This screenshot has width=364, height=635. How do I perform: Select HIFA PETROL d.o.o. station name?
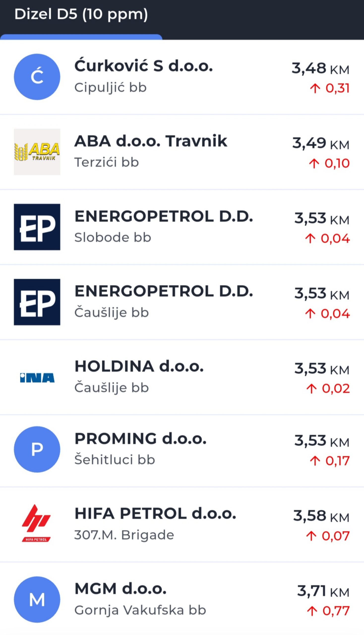tap(155, 513)
